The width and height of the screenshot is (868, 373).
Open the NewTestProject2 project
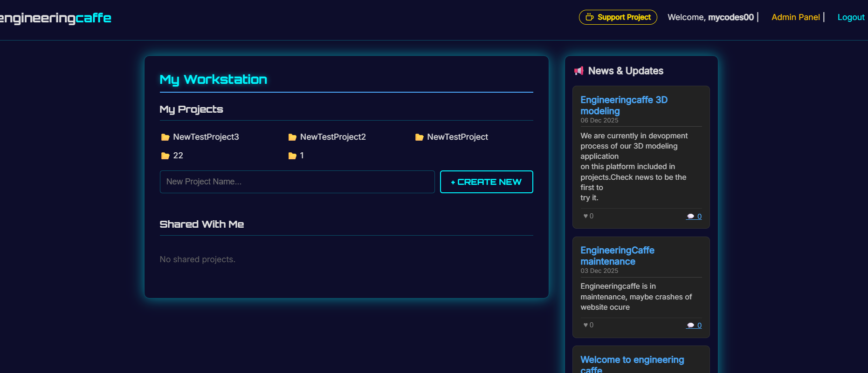point(333,137)
